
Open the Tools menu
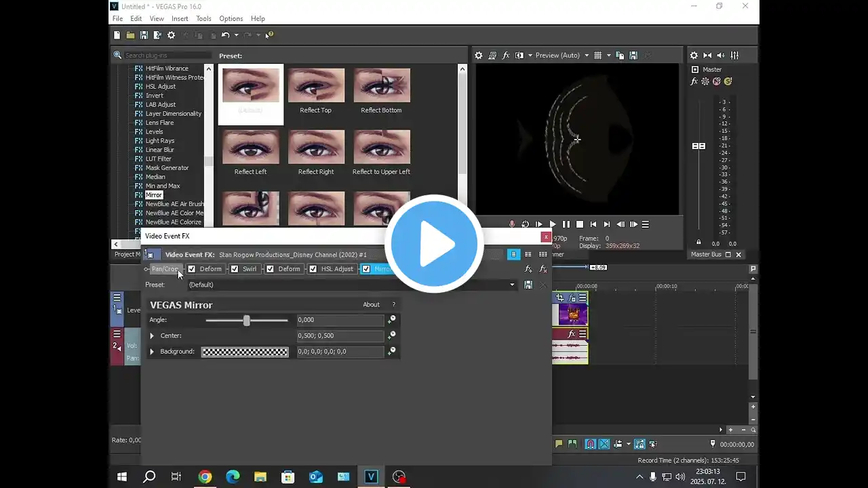click(203, 19)
